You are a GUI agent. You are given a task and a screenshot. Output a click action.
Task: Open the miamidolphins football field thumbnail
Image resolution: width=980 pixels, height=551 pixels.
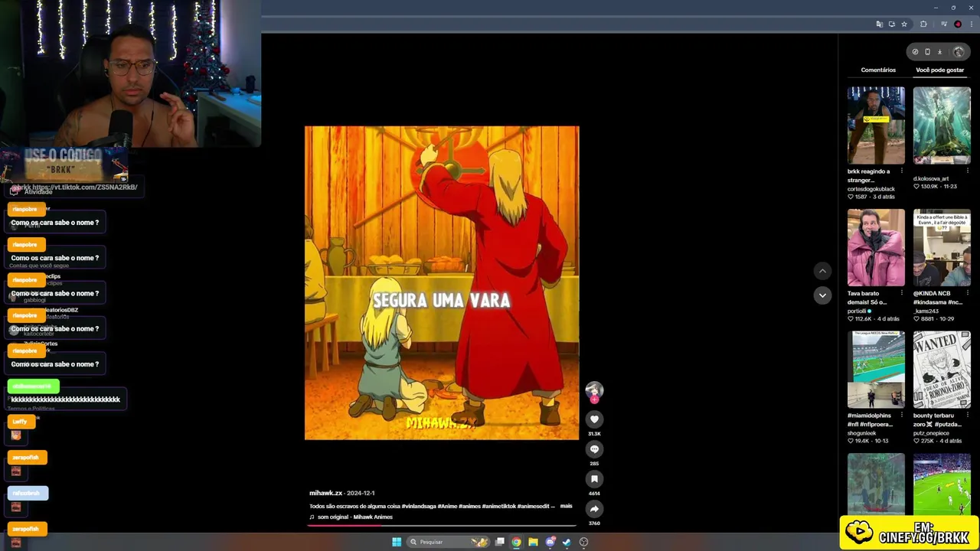876,370
